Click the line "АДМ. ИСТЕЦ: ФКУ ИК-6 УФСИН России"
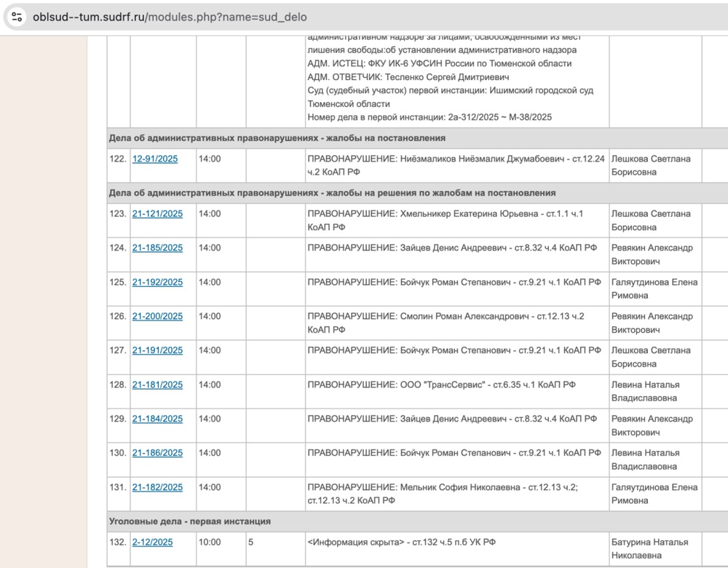728x568 pixels. tap(439, 63)
